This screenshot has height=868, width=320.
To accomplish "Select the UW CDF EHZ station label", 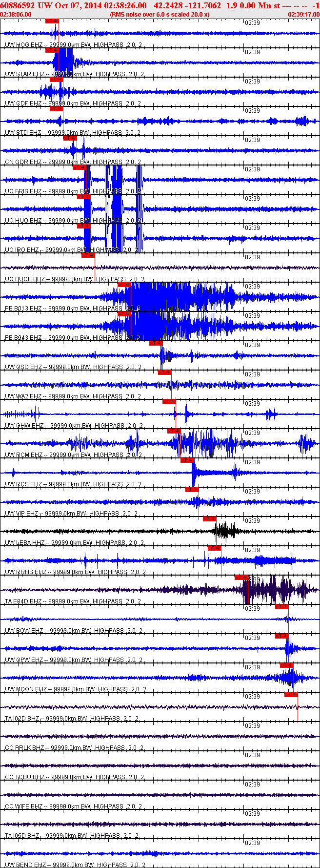I will click(x=73, y=103).
